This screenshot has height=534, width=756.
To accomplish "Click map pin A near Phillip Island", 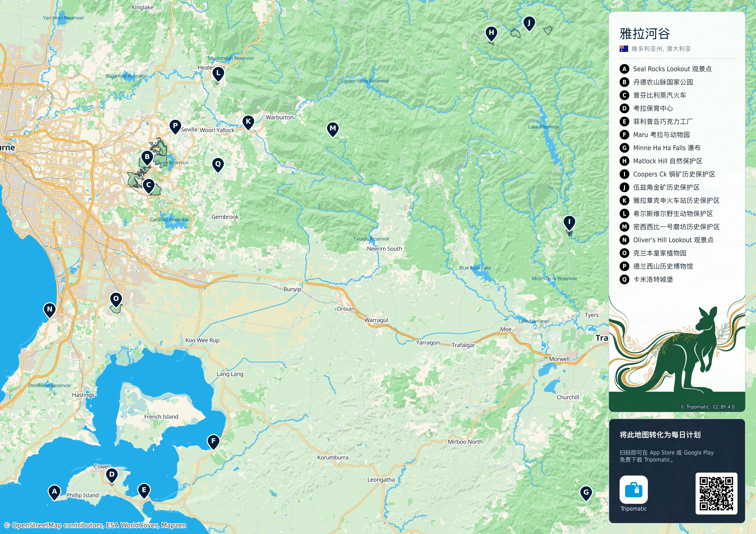I will point(54,492).
